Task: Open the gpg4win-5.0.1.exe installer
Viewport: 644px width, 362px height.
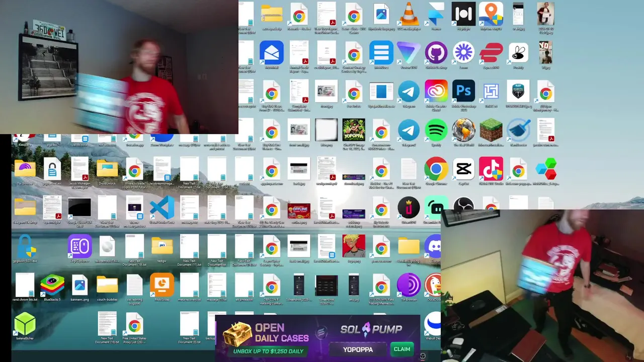Action: pos(25,246)
